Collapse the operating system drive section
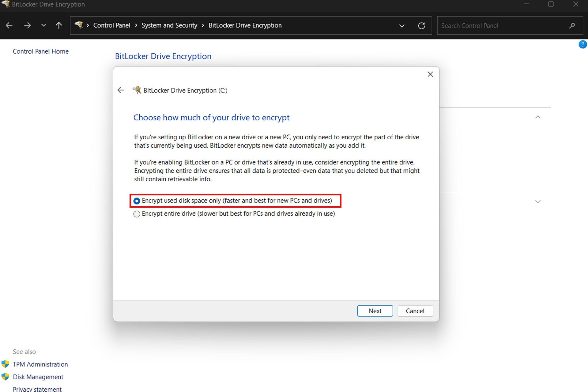The image size is (588, 392). pyautogui.click(x=538, y=117)
